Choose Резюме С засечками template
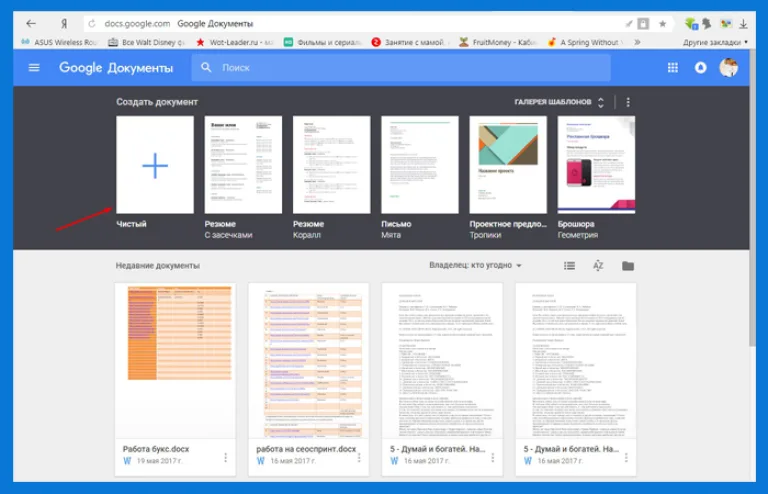This screenshot has width=768, height=494. [243, 165]
